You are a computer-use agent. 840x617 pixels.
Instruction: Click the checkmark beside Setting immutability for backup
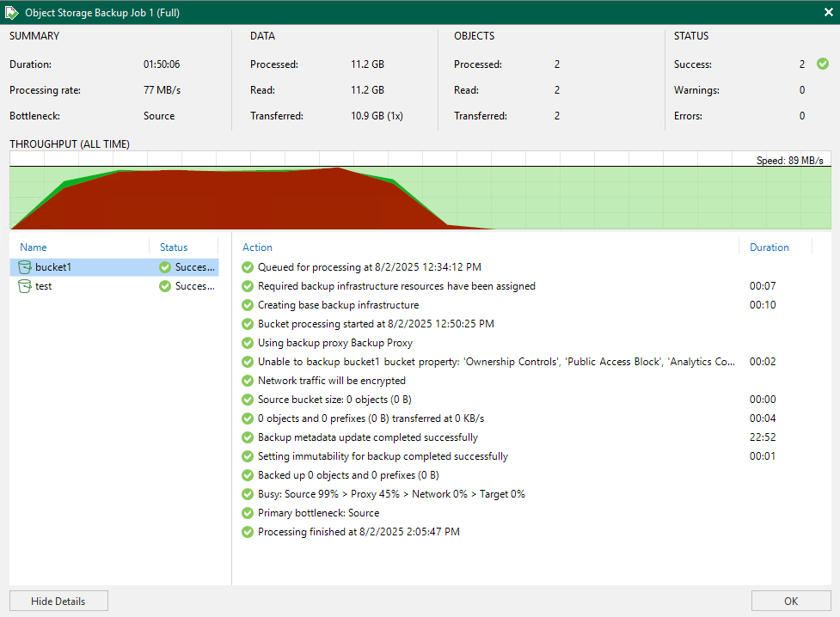click(x=248, y=456)
